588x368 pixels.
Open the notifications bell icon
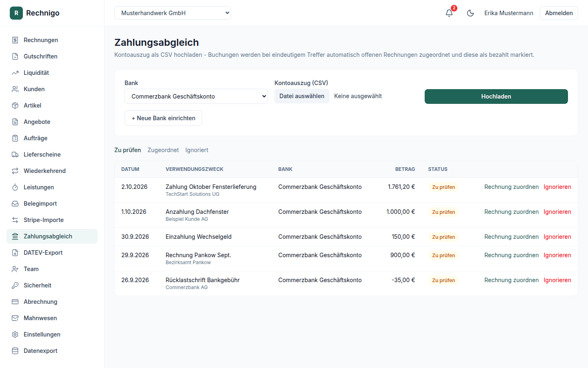[449, 13]
